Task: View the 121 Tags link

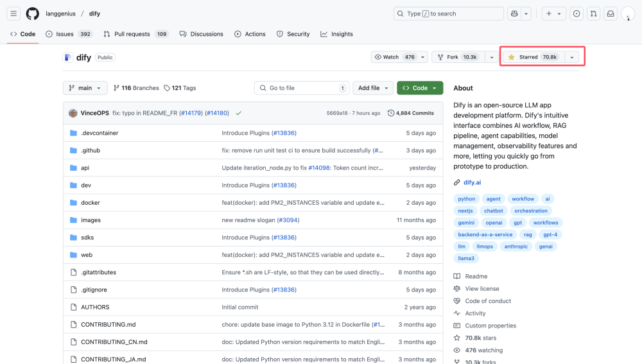Action: click(x=180, y=87)
